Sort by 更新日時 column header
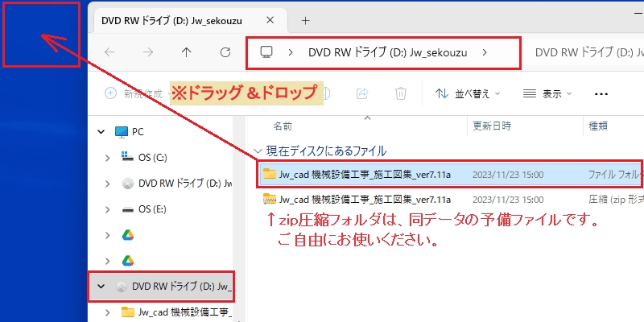 (492, 126)
